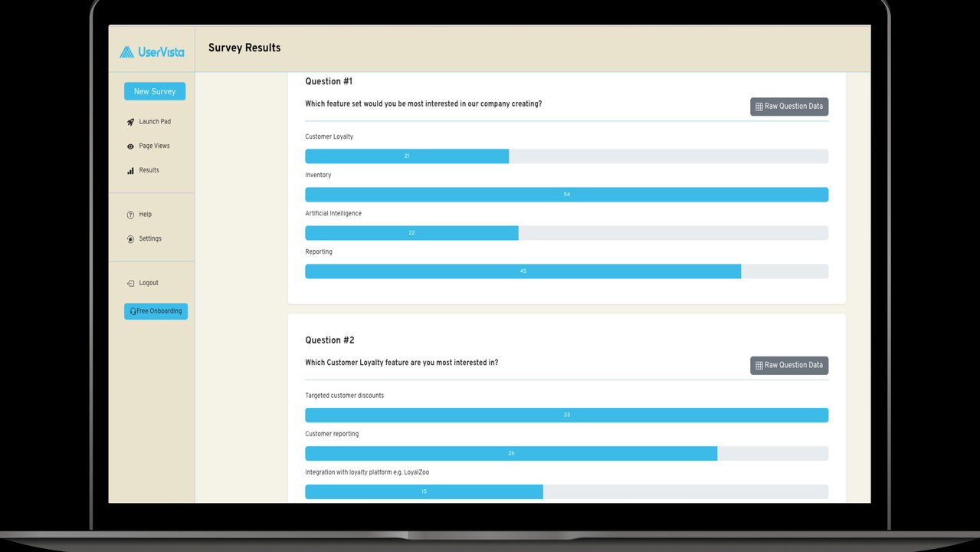Click the Launch Pad rocket icon
The image size is (980, 552).
pos(130,122)
